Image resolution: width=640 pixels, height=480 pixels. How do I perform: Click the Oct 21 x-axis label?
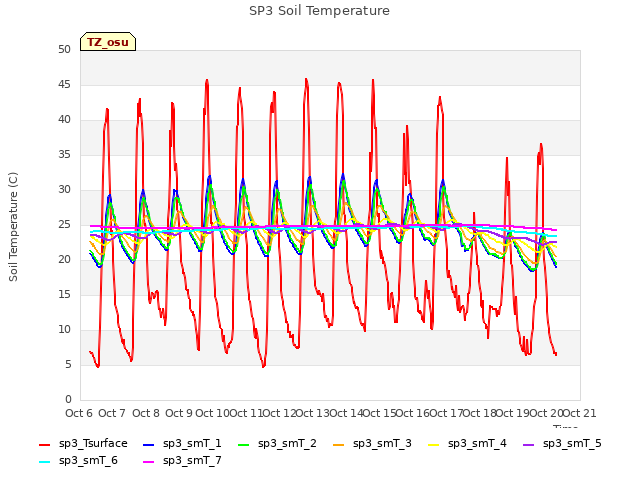pos(580,413)
